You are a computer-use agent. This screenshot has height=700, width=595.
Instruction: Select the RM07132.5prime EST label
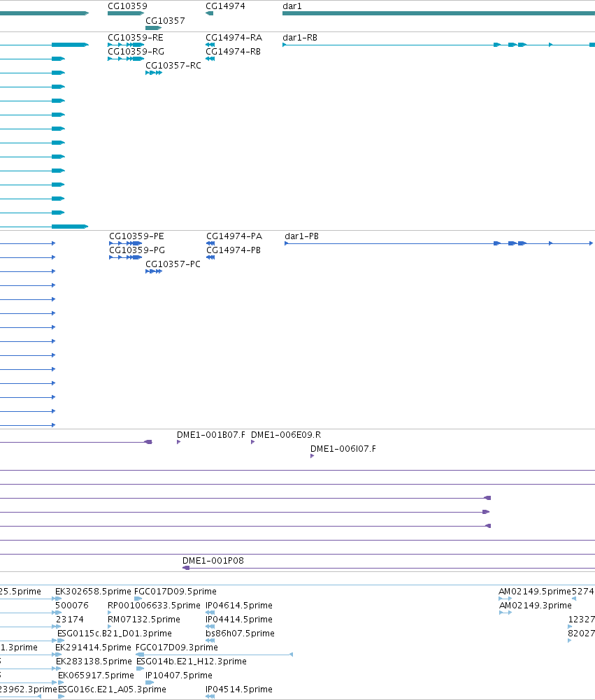pos(144,620)
